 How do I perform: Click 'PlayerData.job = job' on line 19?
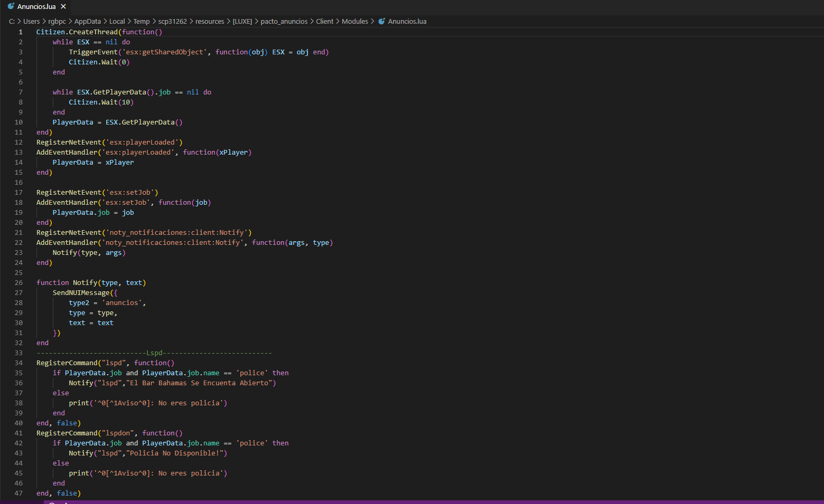click(93, 212)
